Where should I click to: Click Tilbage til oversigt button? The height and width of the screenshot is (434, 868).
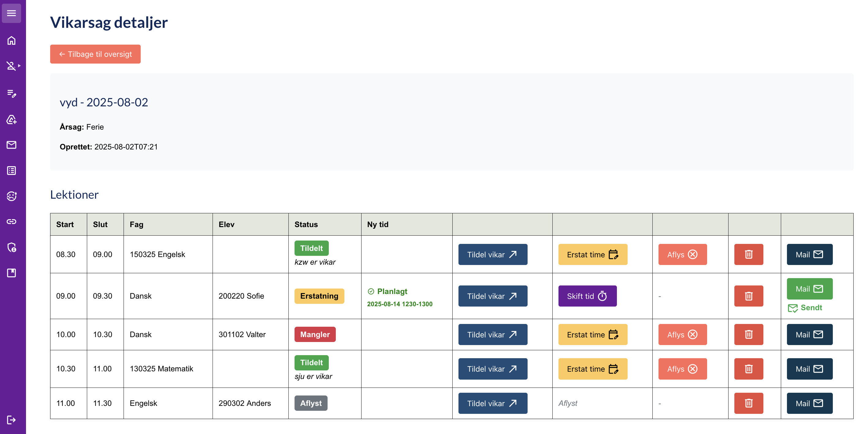(95, 54)
